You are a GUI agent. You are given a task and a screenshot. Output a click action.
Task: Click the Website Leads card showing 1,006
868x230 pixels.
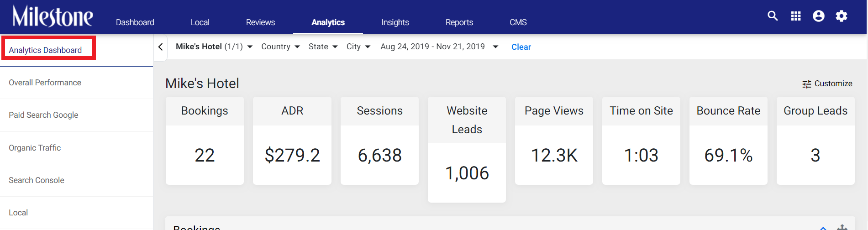pos(467,150)
